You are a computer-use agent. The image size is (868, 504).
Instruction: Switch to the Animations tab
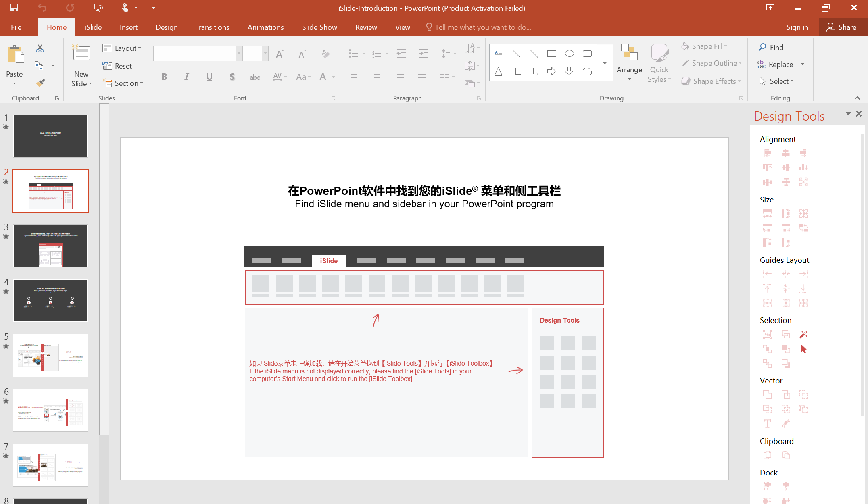pyautogui.click(x=265, y=27)
